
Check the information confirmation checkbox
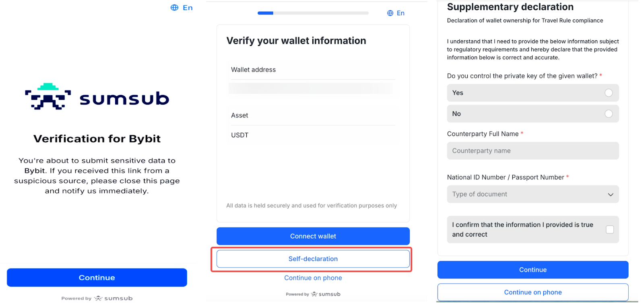609,229
